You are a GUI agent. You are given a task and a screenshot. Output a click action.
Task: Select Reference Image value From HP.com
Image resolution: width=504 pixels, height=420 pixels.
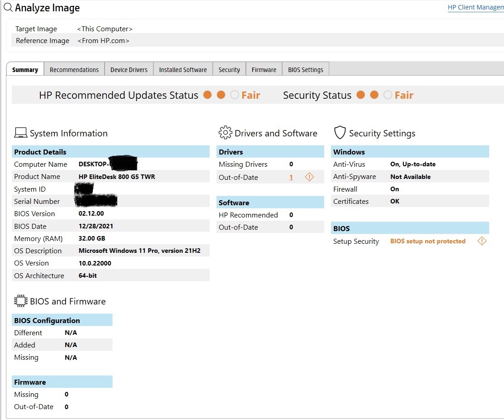tap(103, 40)
